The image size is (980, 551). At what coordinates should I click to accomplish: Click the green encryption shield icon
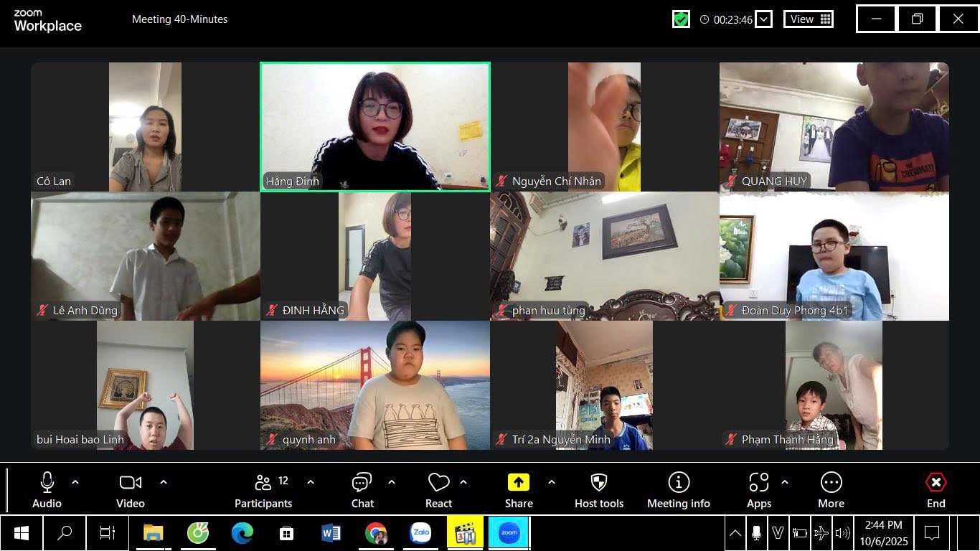pyautogui.click(x=681, y=19)
